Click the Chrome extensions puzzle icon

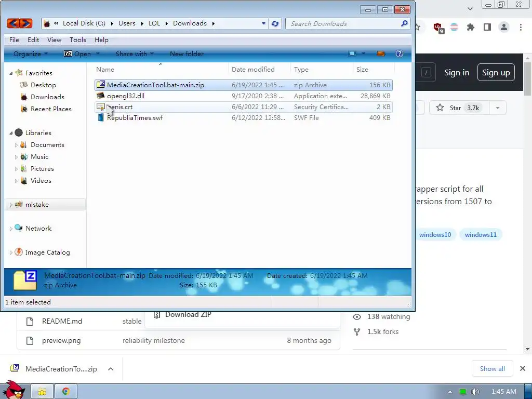pyautogui.click(x=471, y=27)
